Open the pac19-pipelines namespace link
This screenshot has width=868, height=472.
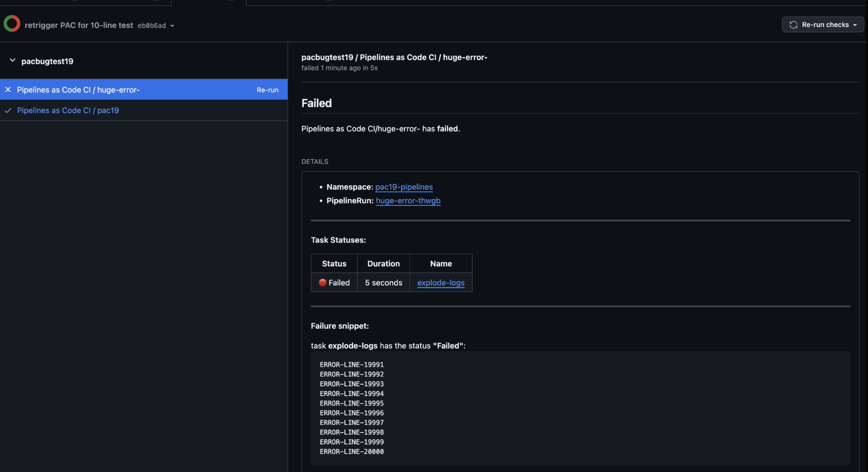coord(404,187)
